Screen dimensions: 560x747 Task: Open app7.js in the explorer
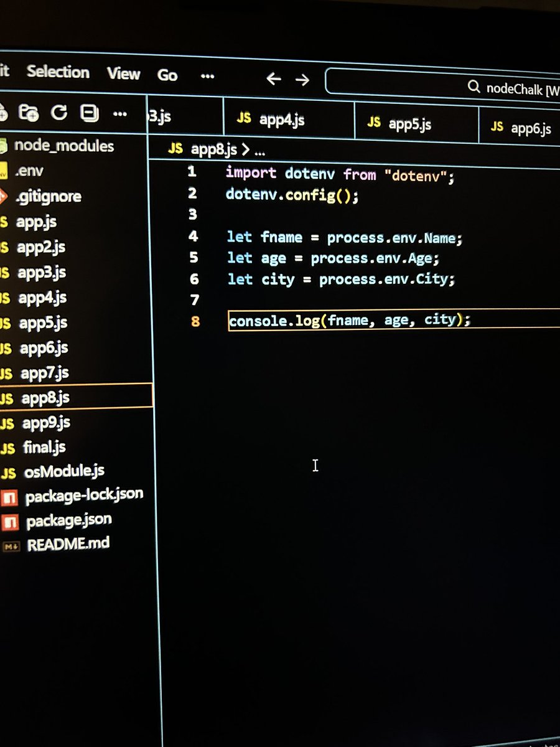click(x=44, y=373)
